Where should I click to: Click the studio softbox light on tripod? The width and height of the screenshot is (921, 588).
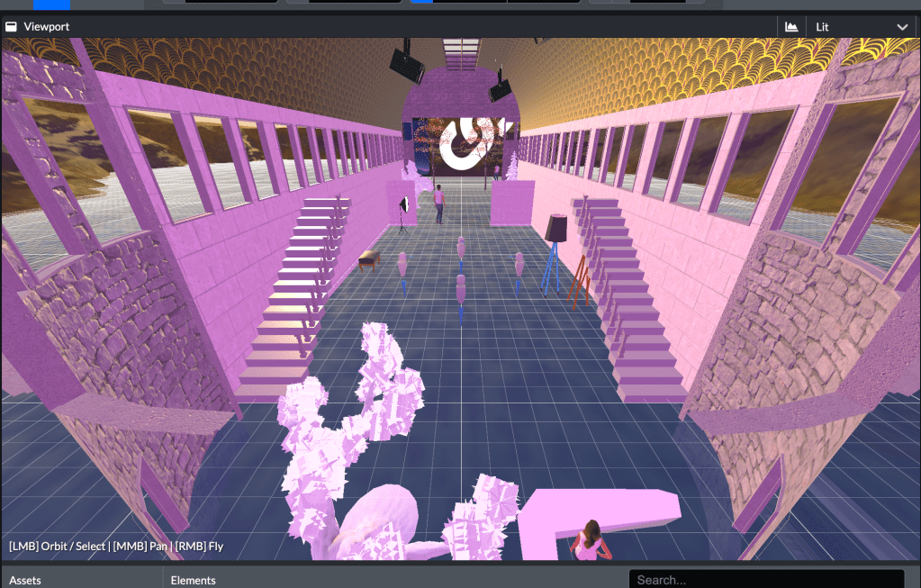(x=405, y=205)
